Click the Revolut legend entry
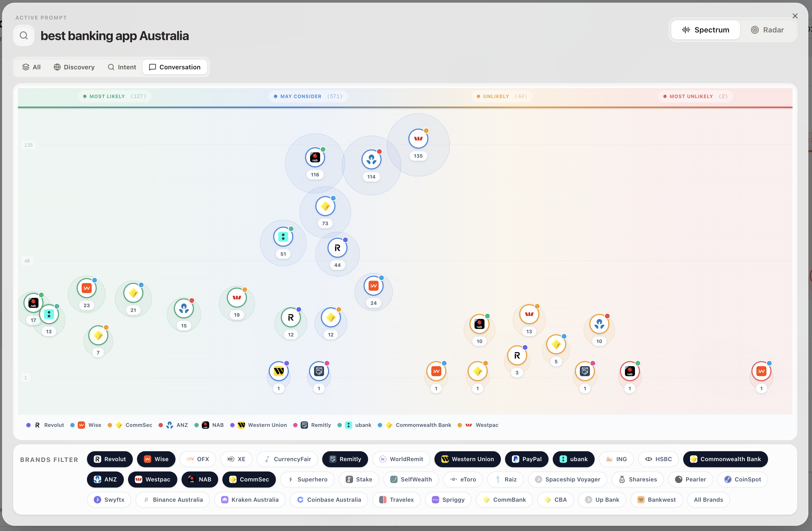Image resolution: width=812 pixels, height=531 pixels. click(45, 425)
